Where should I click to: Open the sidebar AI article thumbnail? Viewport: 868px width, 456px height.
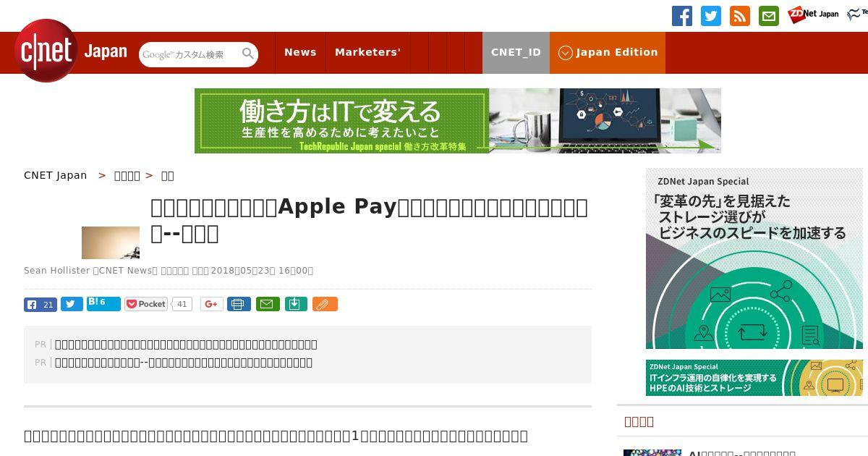[x=652, y=452]
